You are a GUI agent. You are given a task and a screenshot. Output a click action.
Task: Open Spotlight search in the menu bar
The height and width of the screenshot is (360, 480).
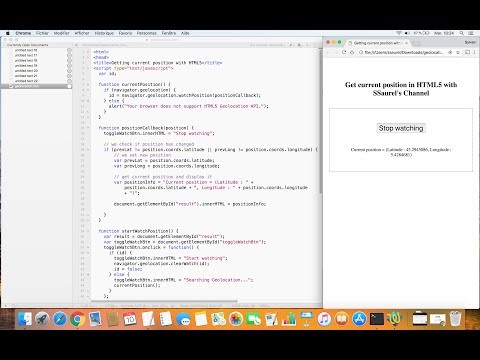(462, 33)
